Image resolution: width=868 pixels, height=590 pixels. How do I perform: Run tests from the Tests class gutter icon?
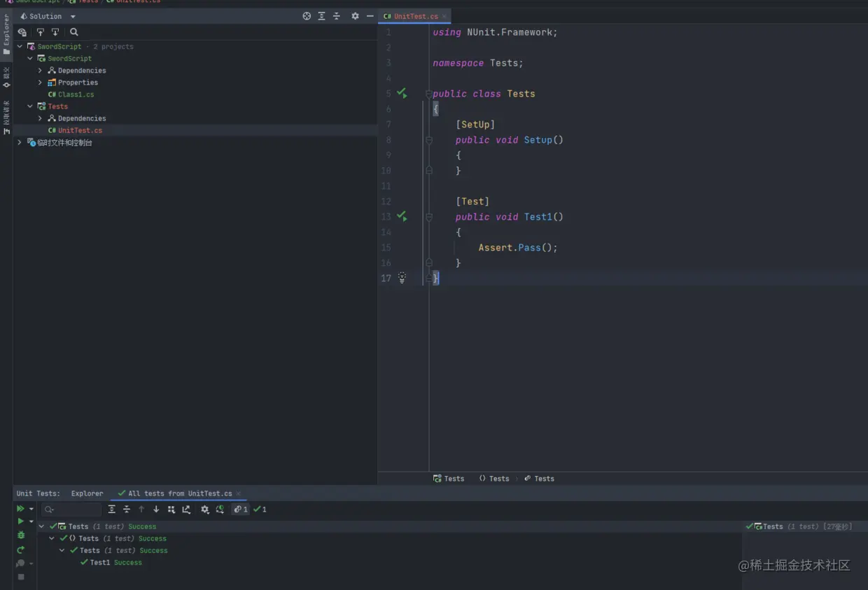pyautogui.click(x=402, y=93)
